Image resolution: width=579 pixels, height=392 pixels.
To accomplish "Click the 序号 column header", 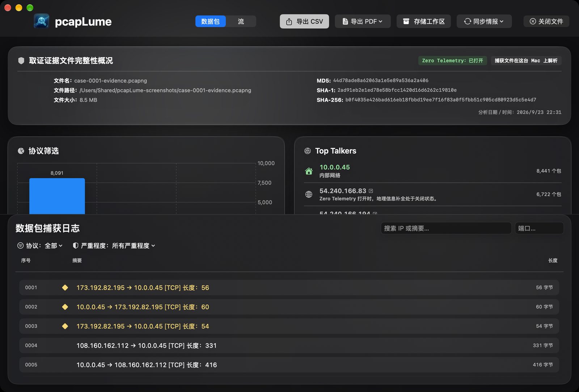I will point(26,261).
